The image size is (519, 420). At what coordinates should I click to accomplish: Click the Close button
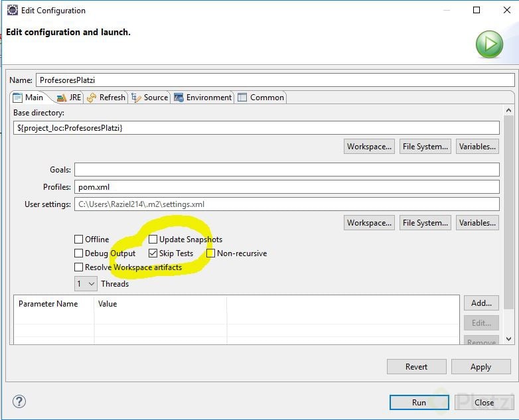[x=484, y=403]
